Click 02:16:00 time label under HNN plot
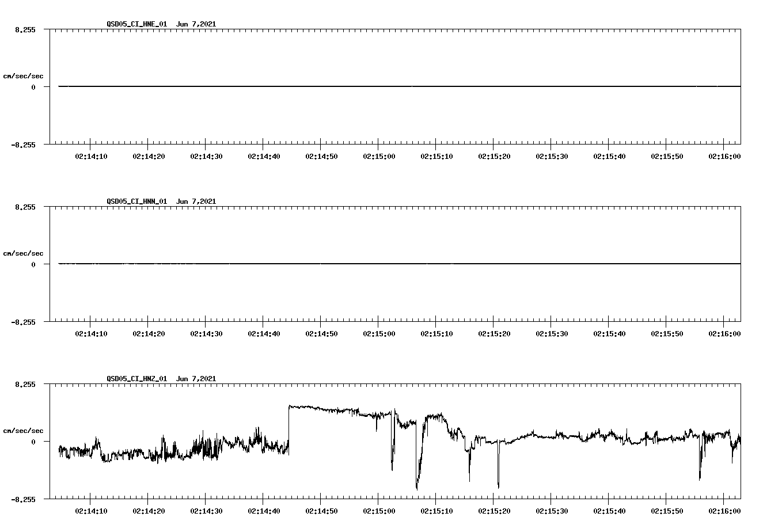 pos(724,334)
